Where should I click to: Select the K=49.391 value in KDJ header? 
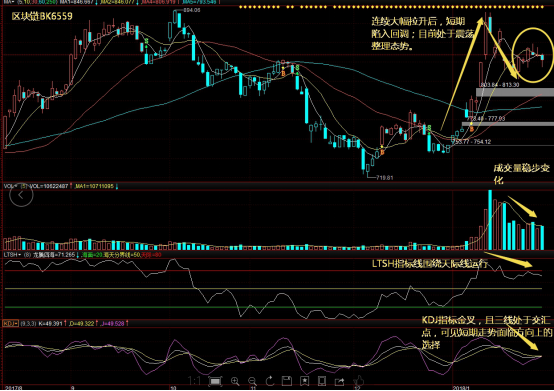coord(51,323)
